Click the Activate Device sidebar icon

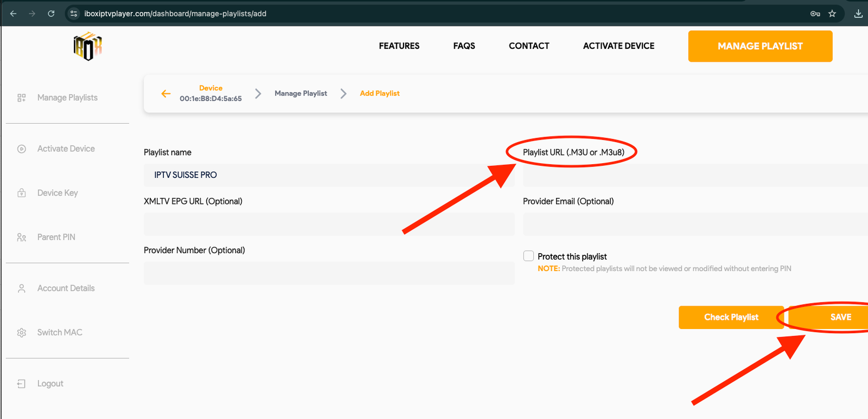click(22, 149)
